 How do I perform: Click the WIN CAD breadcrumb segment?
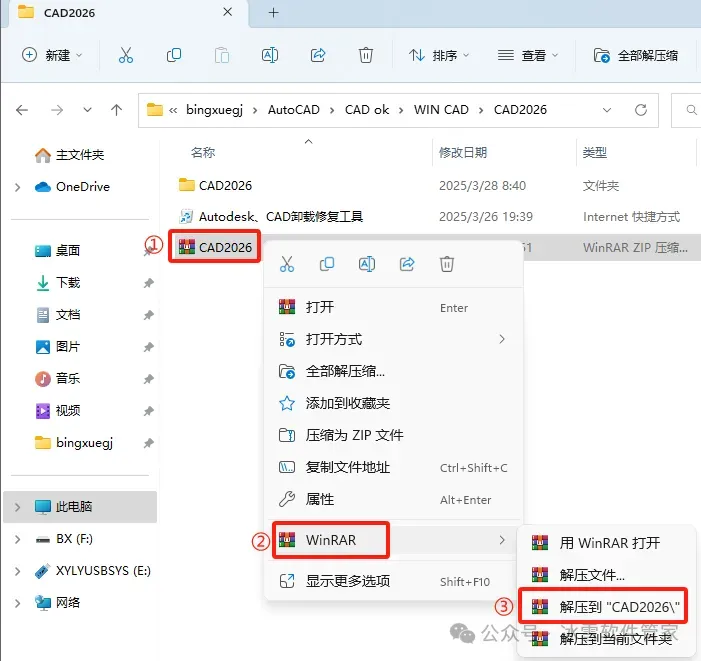click(x=441, y=110)
